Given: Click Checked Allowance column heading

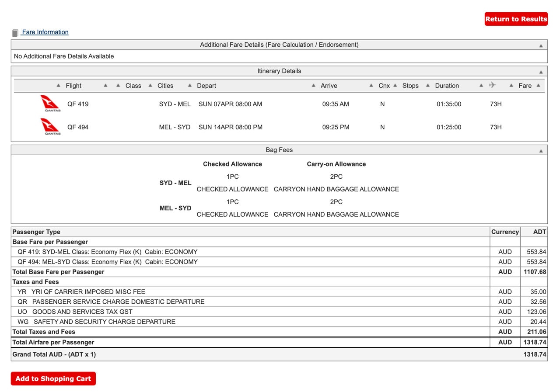Looking at the screenshot, I should coord(232,164).
